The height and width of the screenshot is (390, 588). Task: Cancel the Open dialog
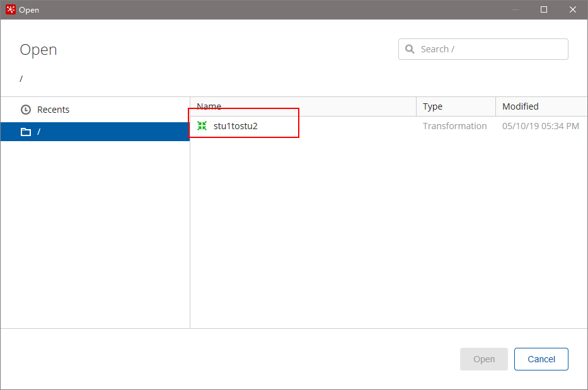(541, 359)
